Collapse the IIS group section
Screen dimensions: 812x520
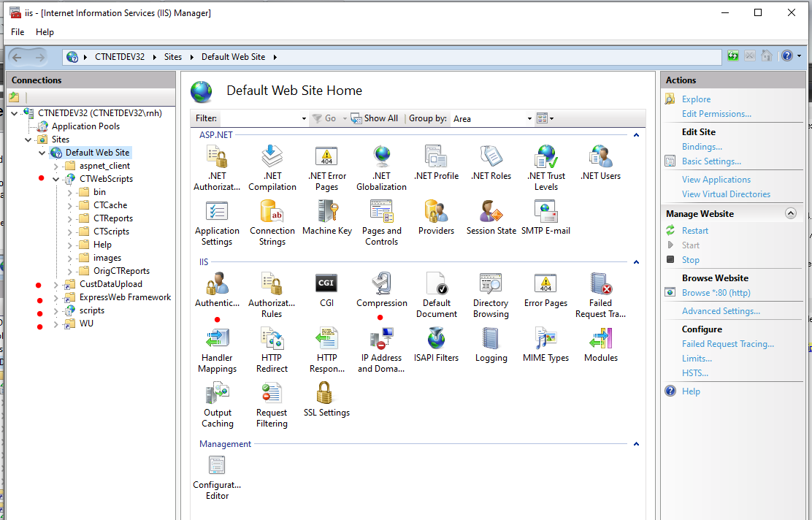(637, 262)
